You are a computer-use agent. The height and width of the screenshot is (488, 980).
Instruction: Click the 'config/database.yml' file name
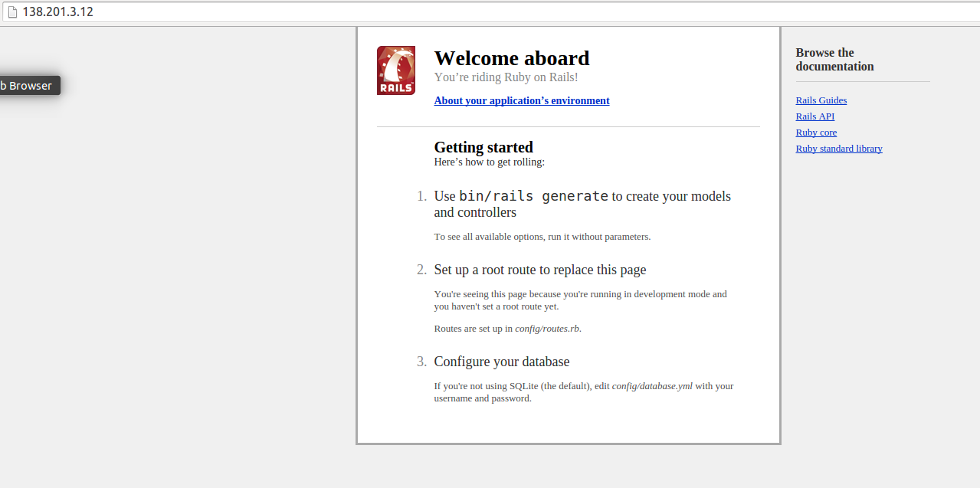click(x=652, y=386)
